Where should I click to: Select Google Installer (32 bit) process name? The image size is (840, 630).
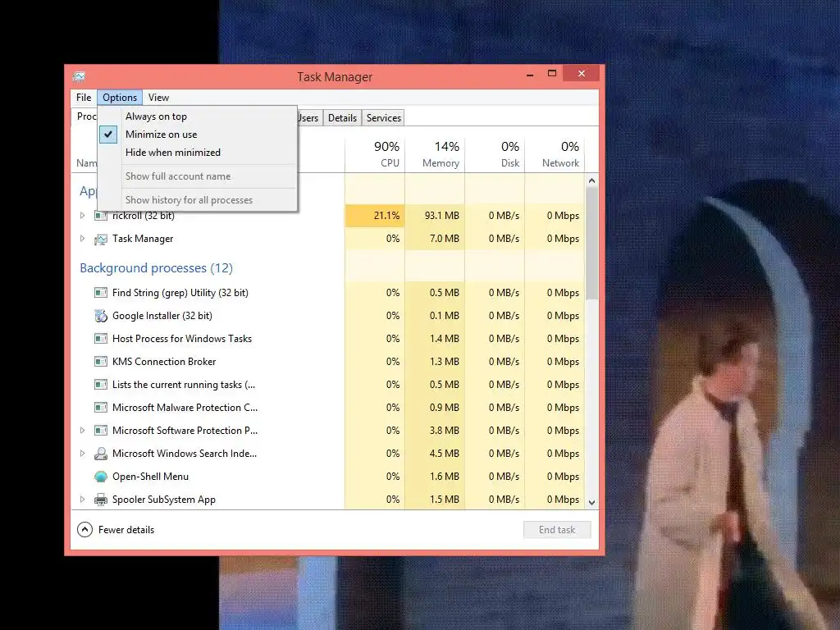coord(162,316)
